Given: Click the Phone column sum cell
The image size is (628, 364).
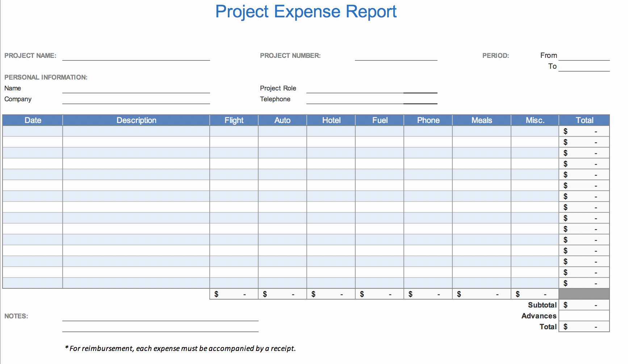Looking at the screenshot, I should 428,294.
